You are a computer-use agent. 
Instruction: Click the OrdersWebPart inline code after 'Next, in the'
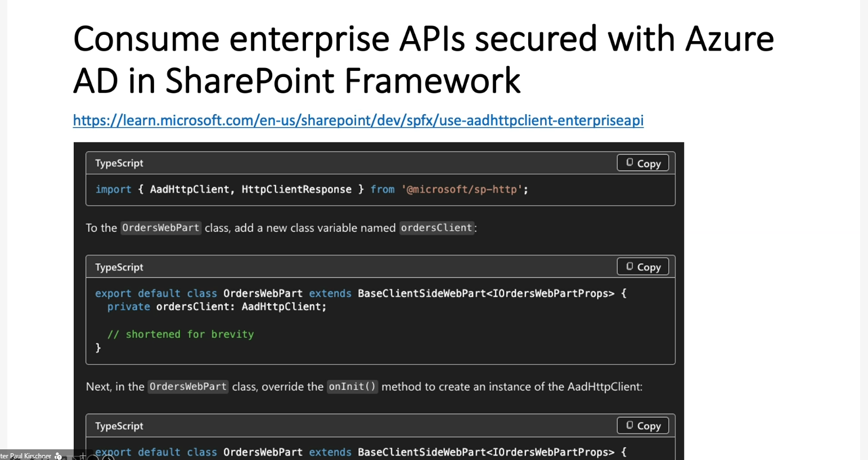188,386
